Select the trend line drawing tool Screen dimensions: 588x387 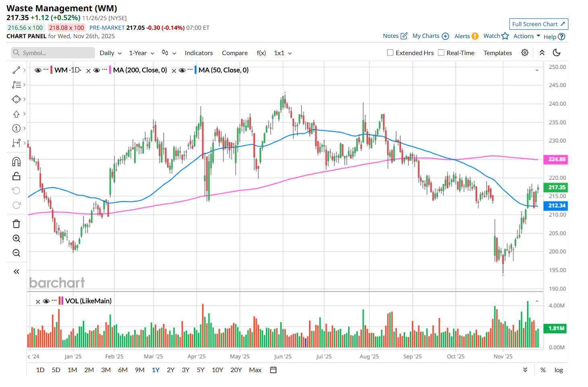click(16, 70)
